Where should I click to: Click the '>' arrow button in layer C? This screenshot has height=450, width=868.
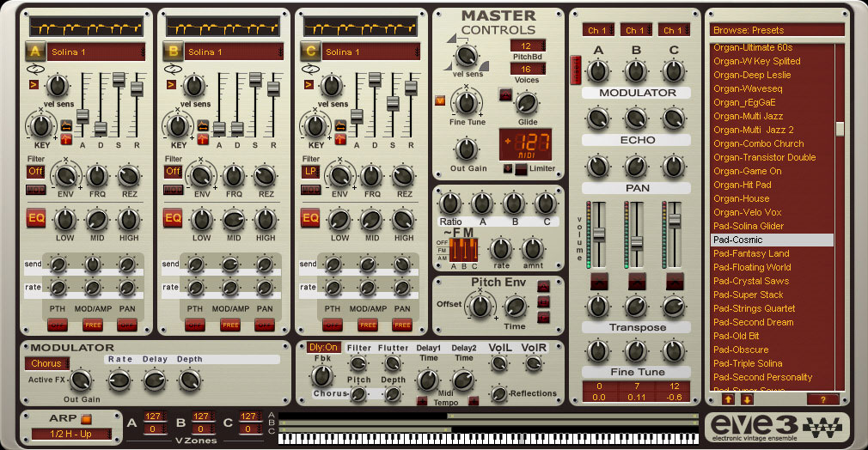(x=309, y=85)
